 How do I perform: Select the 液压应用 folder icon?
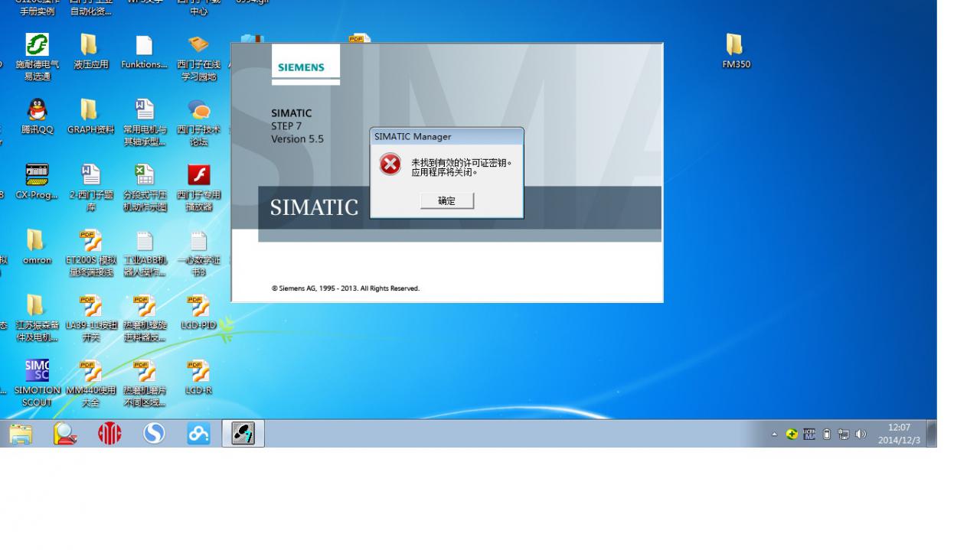[90, 52]
